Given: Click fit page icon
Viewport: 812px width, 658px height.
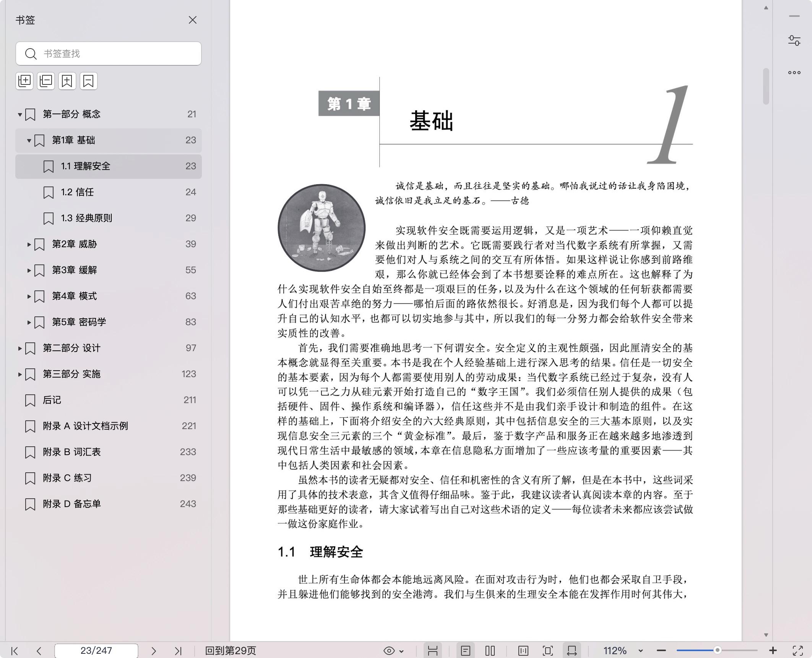Looking at the screenshot, I should tap(548, 651).
